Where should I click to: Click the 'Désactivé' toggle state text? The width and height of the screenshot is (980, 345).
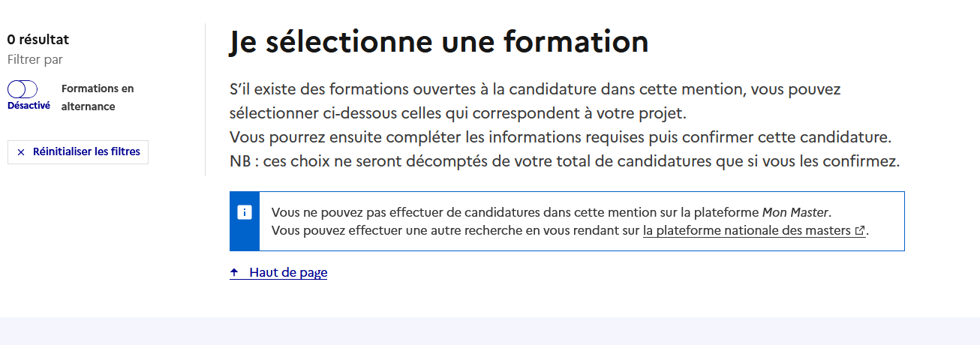(x=29, y=106)
